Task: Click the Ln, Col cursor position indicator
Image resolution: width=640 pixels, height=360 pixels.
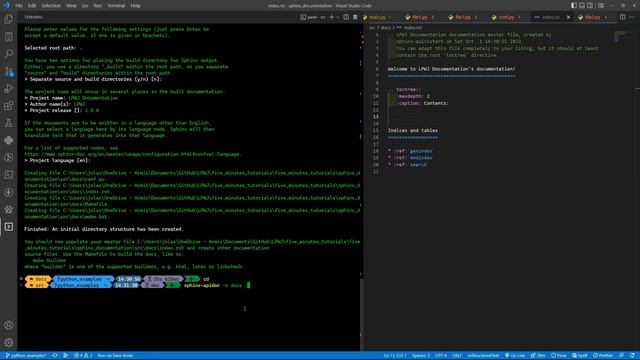Action: click(395, 356)
